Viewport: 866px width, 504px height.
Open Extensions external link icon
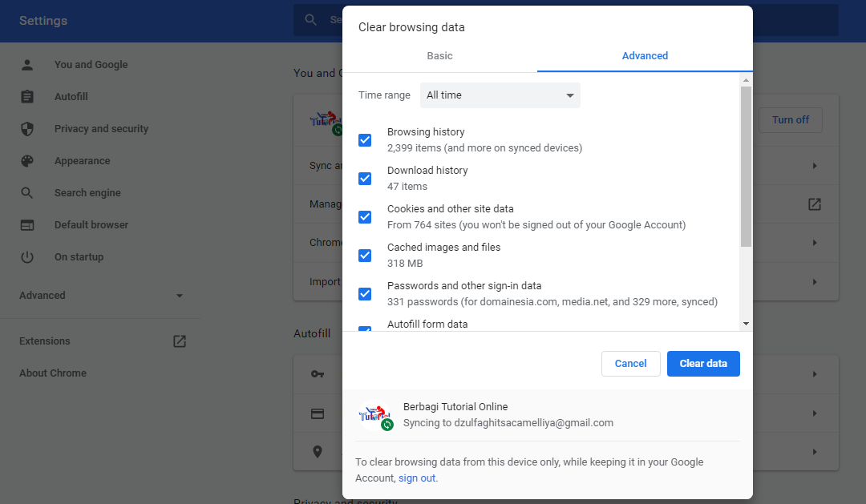pos(180,341)
